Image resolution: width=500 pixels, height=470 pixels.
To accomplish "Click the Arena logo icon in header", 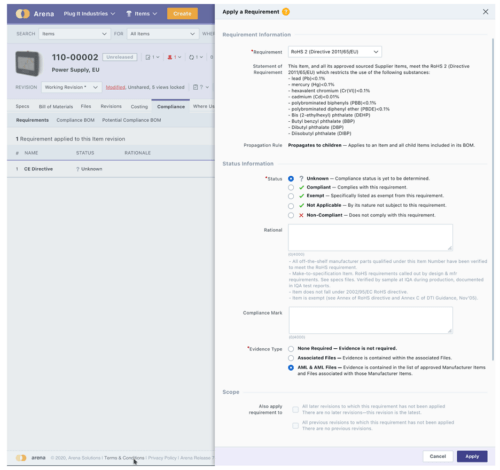I will (x=23, y=14).
